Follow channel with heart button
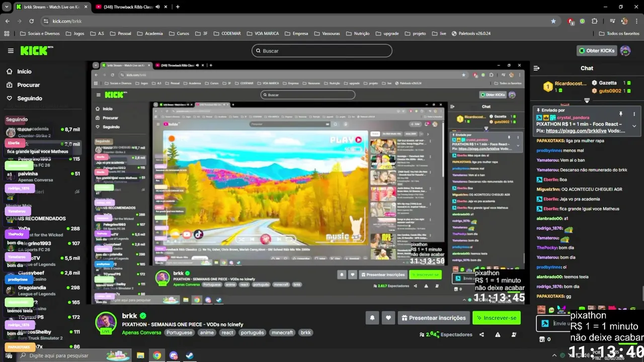The height and width of the screenshot is (362, 644). [388, 318]
